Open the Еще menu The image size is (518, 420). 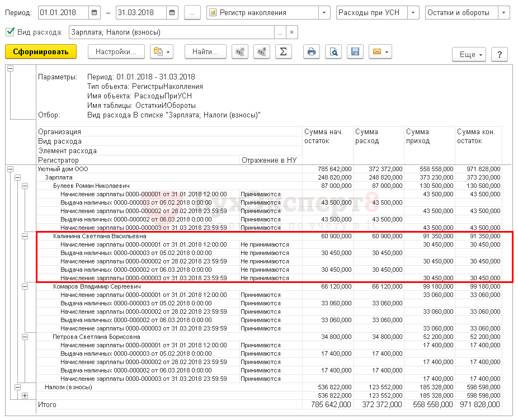[x=468, y=54]
